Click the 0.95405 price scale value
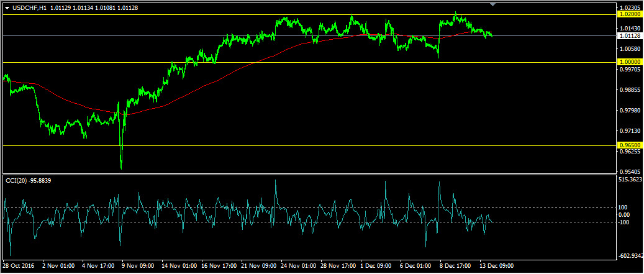This screenshot has height=274, width=644. click(630, 171)
